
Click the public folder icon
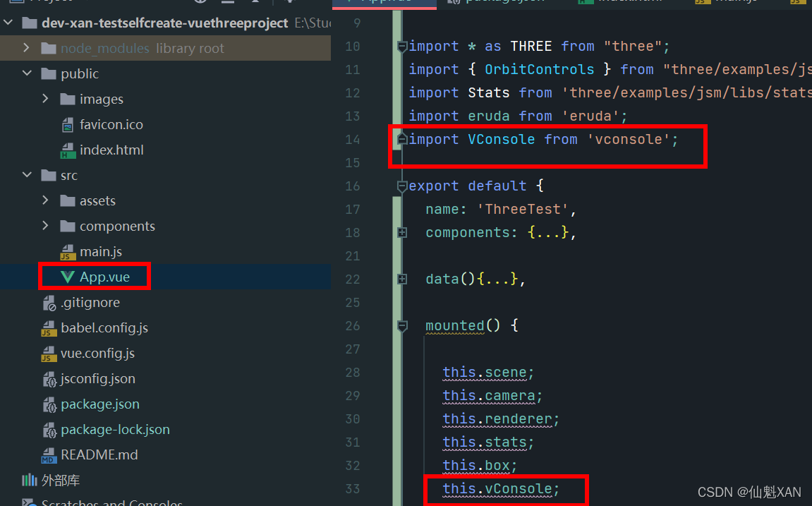point(49,73)
